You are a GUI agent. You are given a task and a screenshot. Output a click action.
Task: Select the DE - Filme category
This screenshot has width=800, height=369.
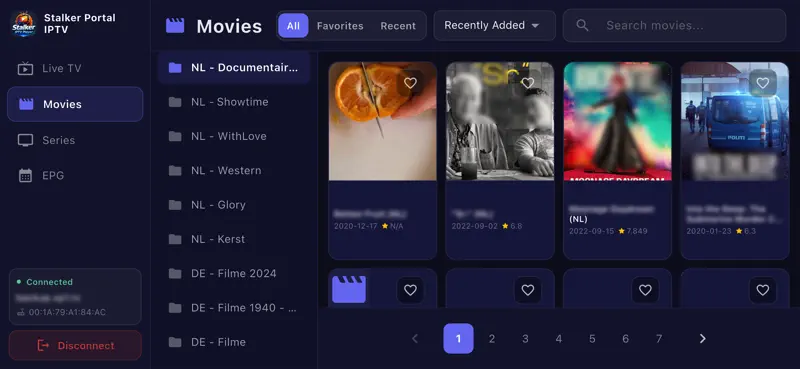[x=234, y=342]
